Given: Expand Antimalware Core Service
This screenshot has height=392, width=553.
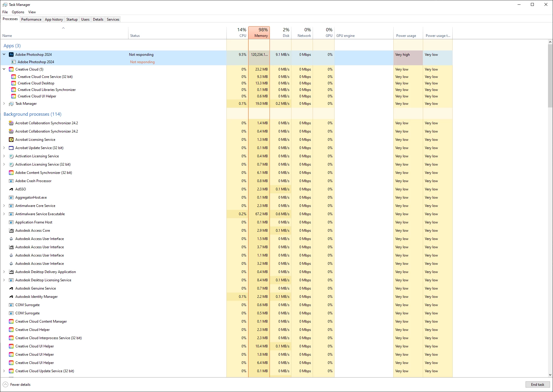Looking at the screenshot, I should (4, 206).
